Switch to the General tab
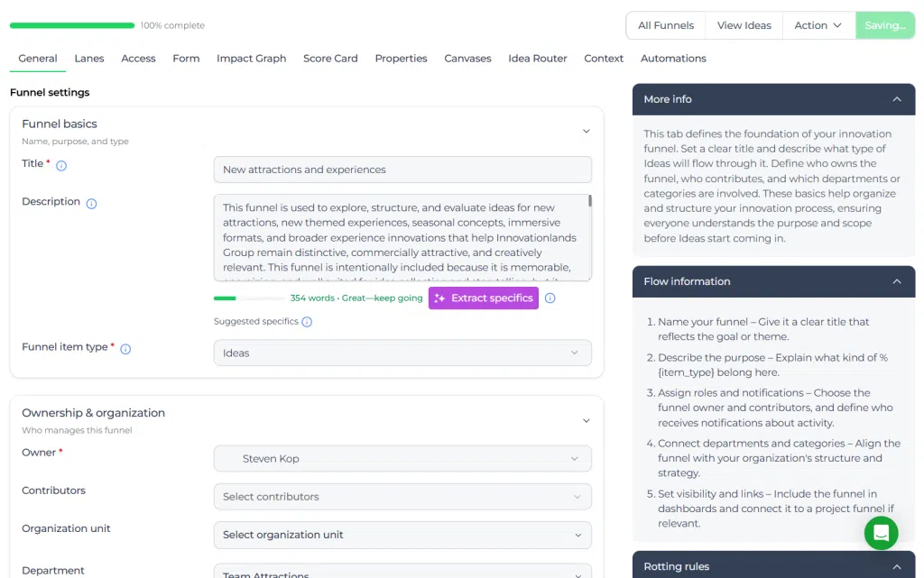The image size is (924, 578). [x=38, y=59]
